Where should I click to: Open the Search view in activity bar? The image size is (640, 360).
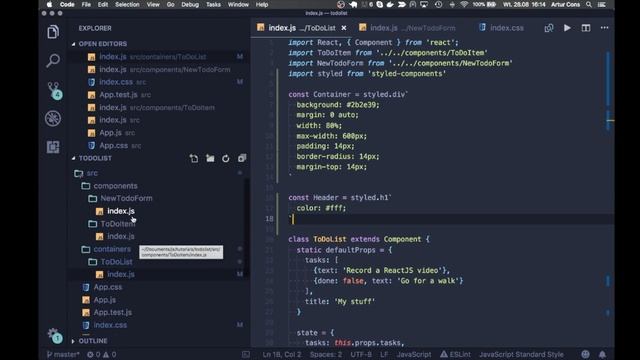pyautogui.click(x=53, y=60)
